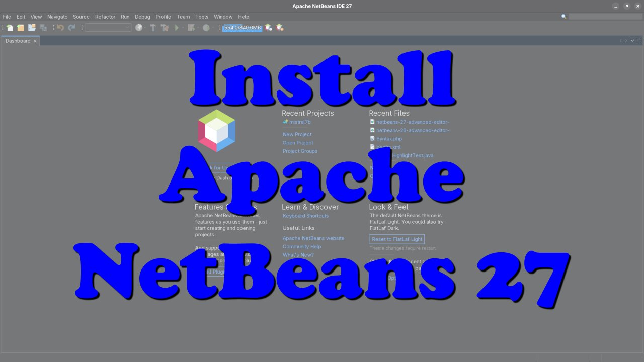The height and width of the screenshot is (362, 644).
Task: Click the maximize editor window icon in tab bar
Action: click(639, 41)
